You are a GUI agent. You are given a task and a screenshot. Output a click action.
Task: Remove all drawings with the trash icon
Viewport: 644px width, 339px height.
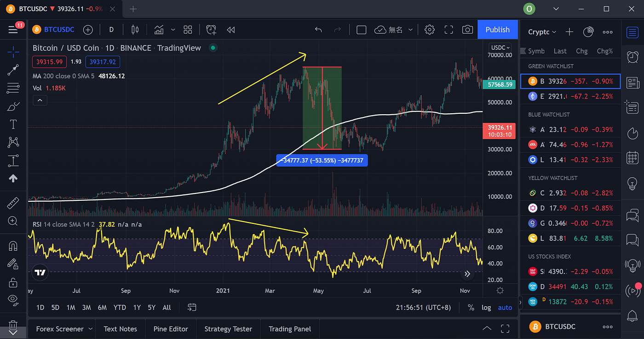coord(13,324)
